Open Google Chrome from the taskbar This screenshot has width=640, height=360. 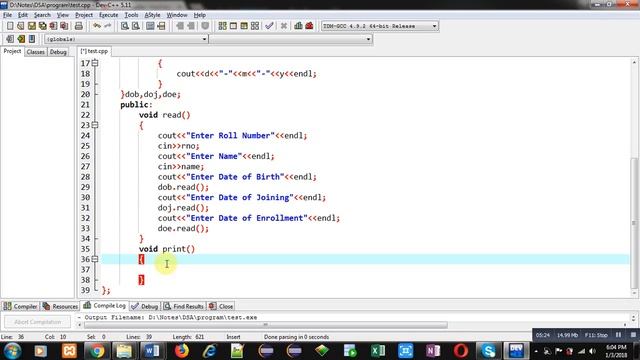pos(97,351)
